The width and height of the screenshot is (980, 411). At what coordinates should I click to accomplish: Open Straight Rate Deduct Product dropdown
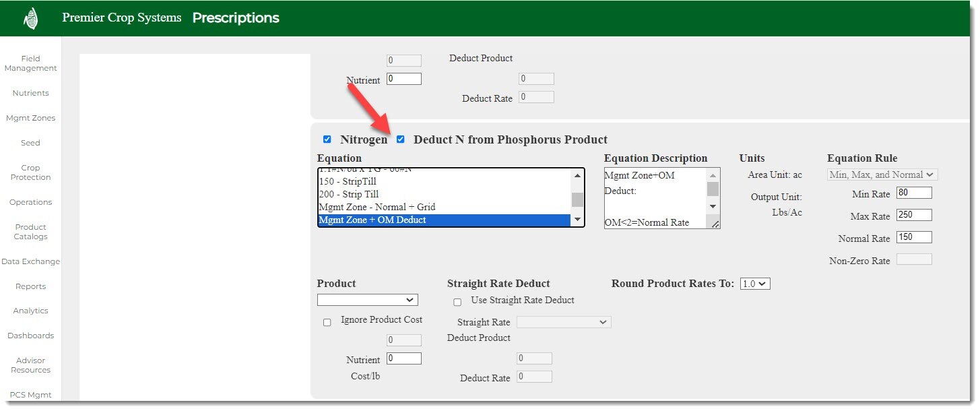[563, 322]
